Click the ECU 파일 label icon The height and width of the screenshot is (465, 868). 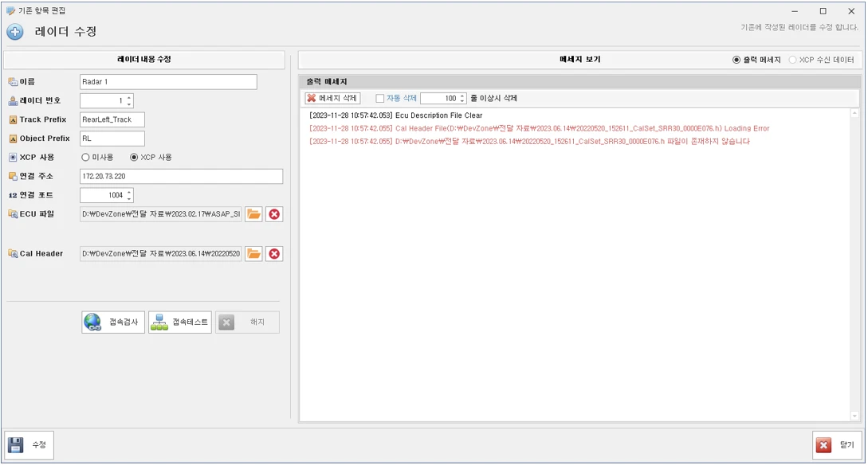click(13, 214)
